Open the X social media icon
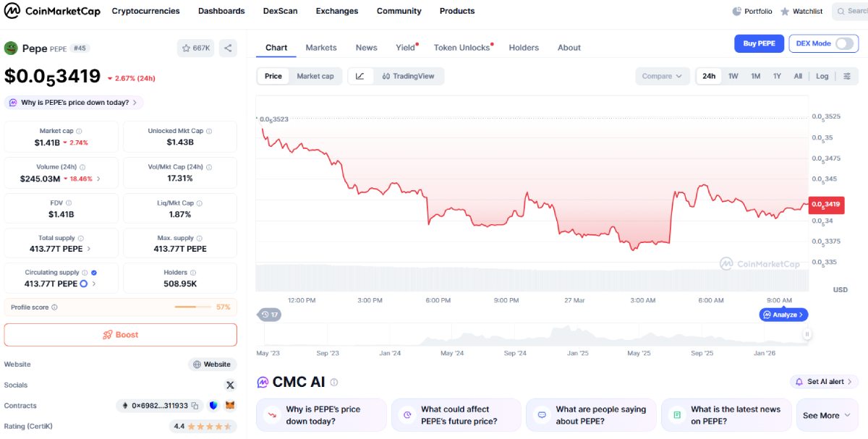 (x=230, y=385)
